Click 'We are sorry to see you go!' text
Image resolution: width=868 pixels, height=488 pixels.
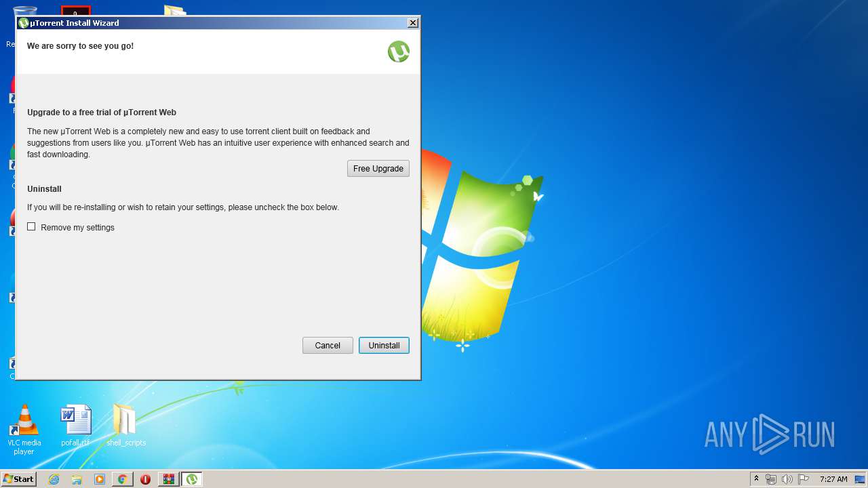point(80,46)
